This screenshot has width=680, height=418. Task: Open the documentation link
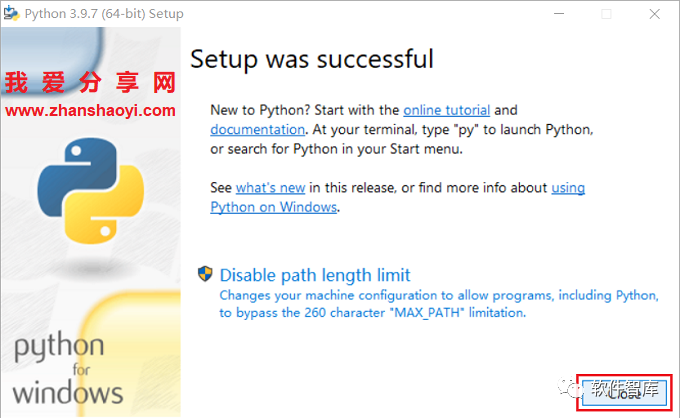(x=258, y=130)
